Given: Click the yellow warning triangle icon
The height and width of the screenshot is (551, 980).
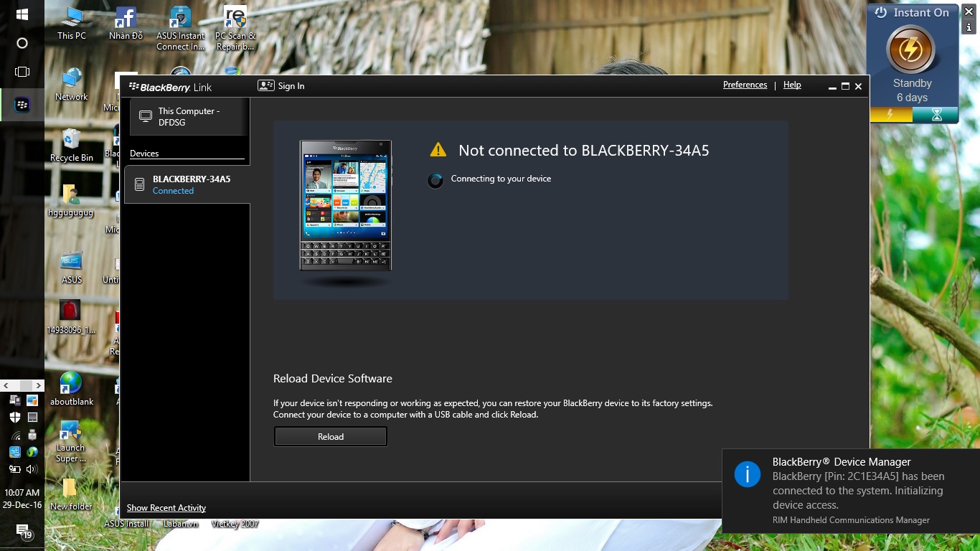Looking at the screenshot, I should click(x=438, y=150).
